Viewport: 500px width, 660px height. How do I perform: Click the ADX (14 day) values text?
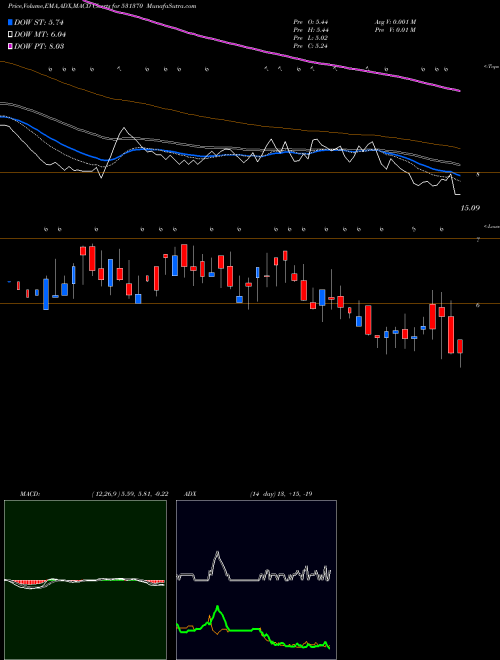point(280,494)
